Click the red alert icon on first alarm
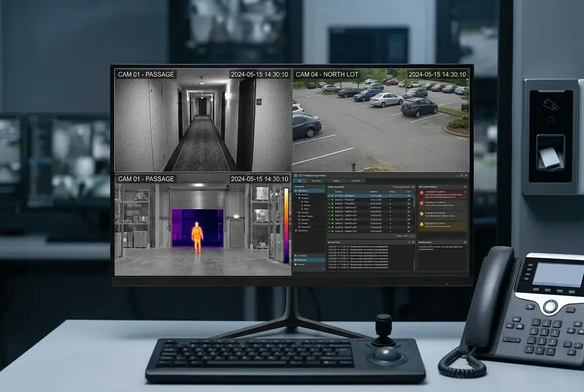Image resolution: width=584 pixels, height=392 pixels. point(421,192)
